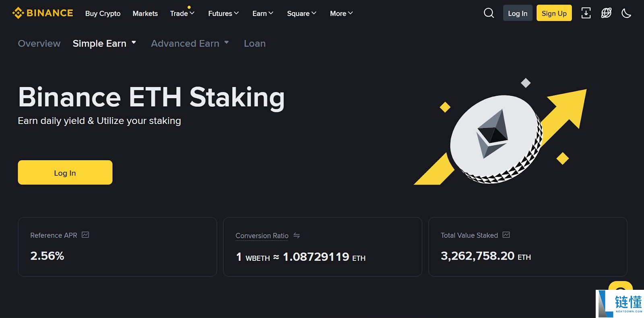This screenshot has width=644, height=318.
Task: Click the Binance logo
Action: coord(43,13)
